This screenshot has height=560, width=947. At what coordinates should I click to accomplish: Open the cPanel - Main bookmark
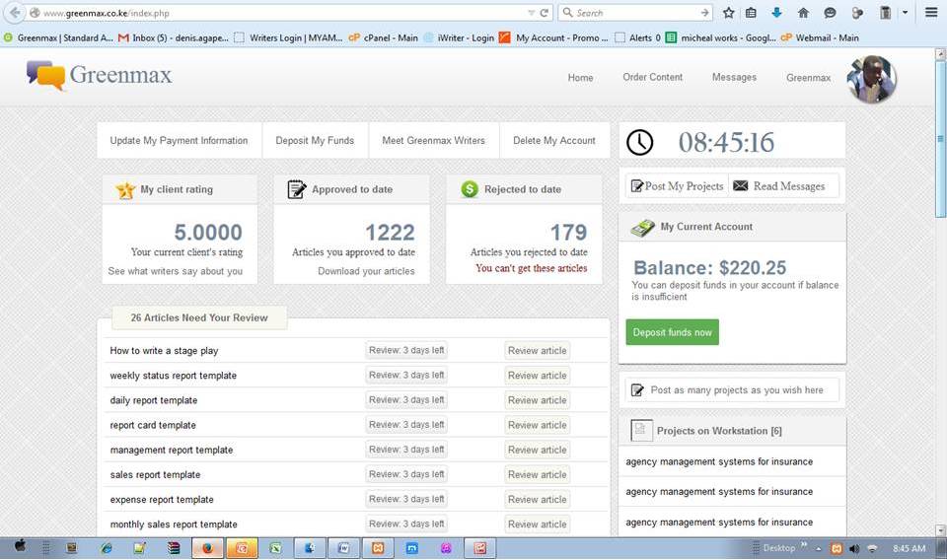(x=384, y=37)
